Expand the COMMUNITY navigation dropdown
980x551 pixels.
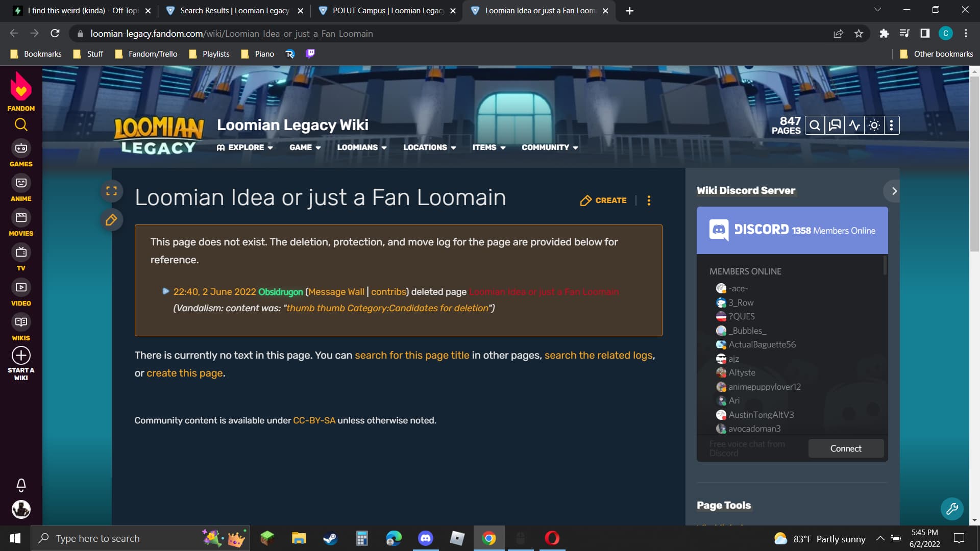549,147
